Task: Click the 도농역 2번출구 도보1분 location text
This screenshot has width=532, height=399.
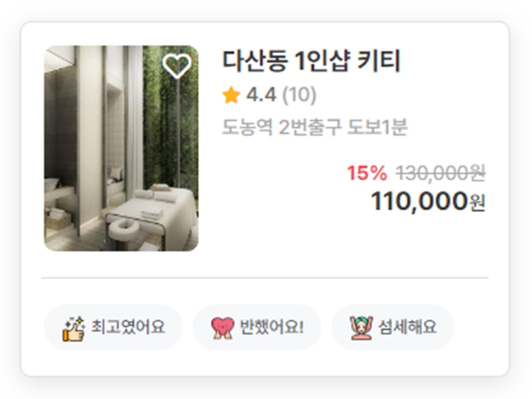Action: coord(314,127)
